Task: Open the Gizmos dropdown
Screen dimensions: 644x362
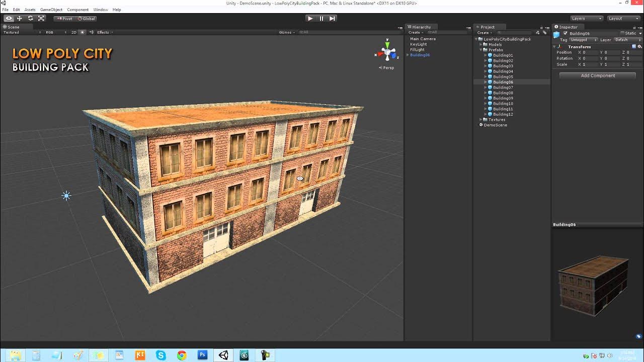Action: pos(286,32)
